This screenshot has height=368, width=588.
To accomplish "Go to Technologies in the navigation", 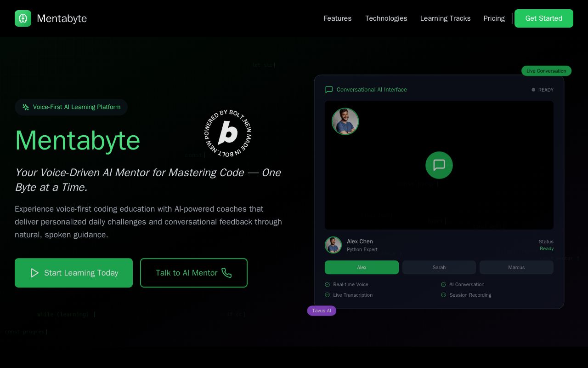I will [x=386, y=18].
